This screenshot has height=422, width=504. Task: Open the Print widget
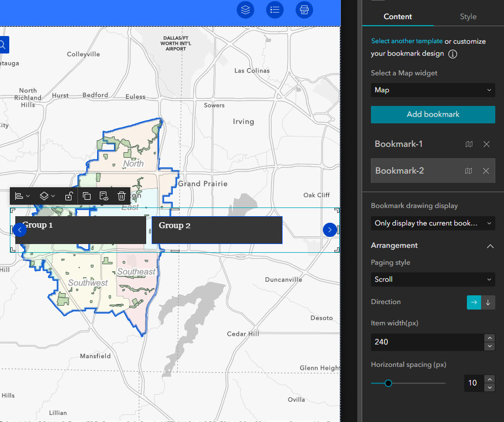click(304, 10)
